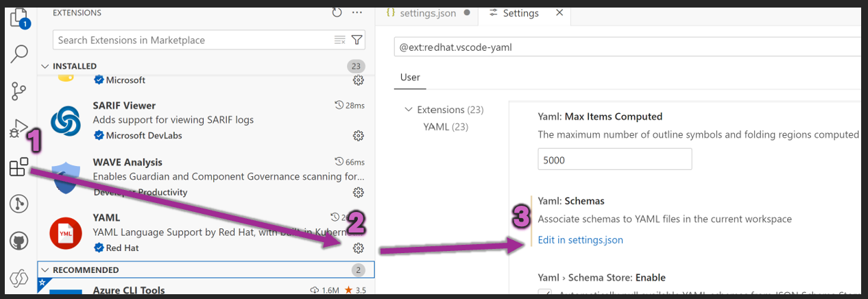Select the Yaml: Max Items Computed title

coord(600,117)
